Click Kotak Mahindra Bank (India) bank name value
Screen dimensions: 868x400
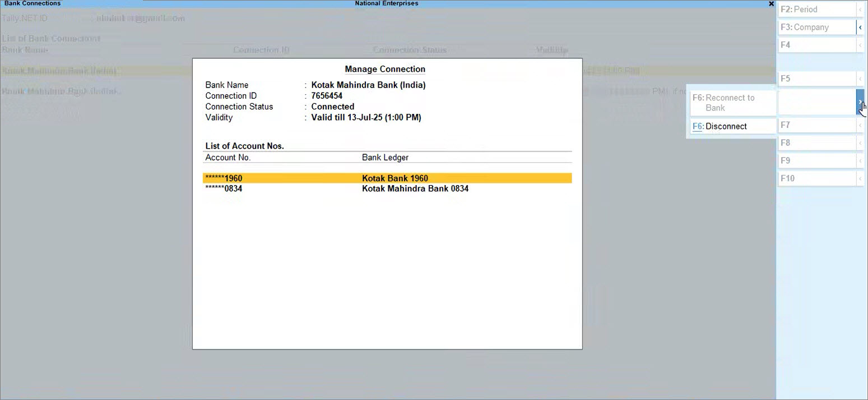pos(368,85)
